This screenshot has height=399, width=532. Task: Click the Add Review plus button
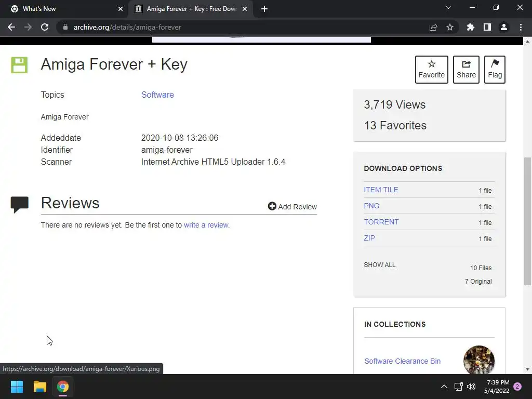(292, 206)
